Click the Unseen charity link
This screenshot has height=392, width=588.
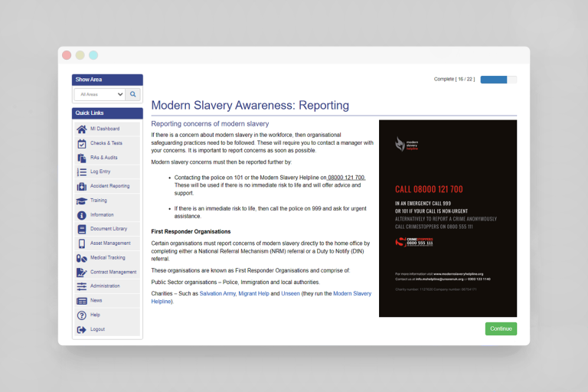[291, 293]
